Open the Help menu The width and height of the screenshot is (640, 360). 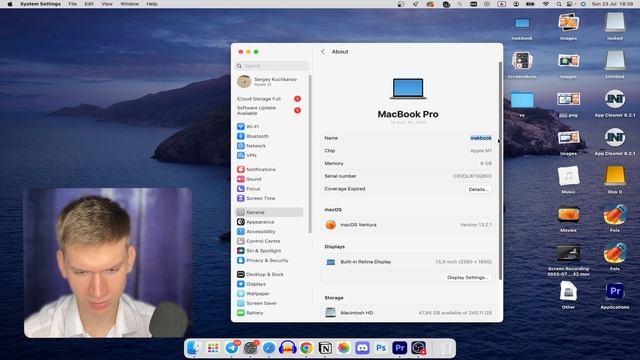click(152, 4)
